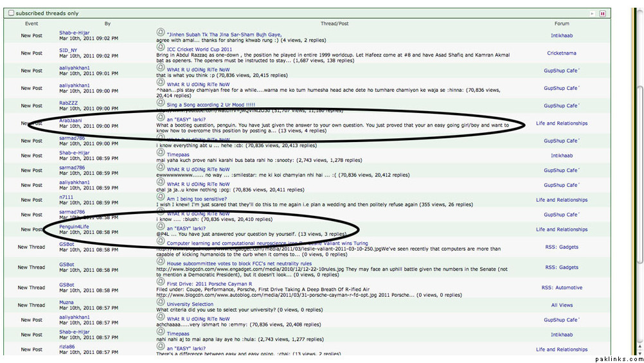Click post icon beside "Jinhen Subah Tk Tha Jina" thread
Screen dimensions: 644x363
[x=161, y=33]
